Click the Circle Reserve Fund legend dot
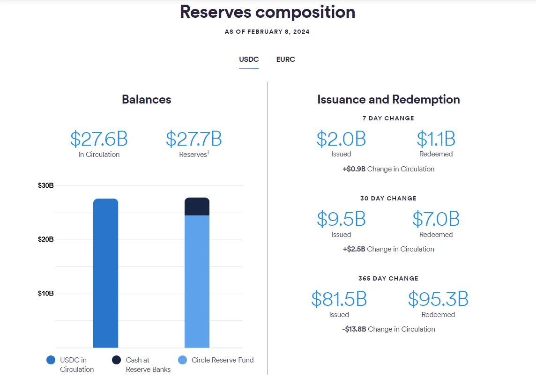Image resolution: width=536 pixels, height=392 pixels. tap(183, 360)
